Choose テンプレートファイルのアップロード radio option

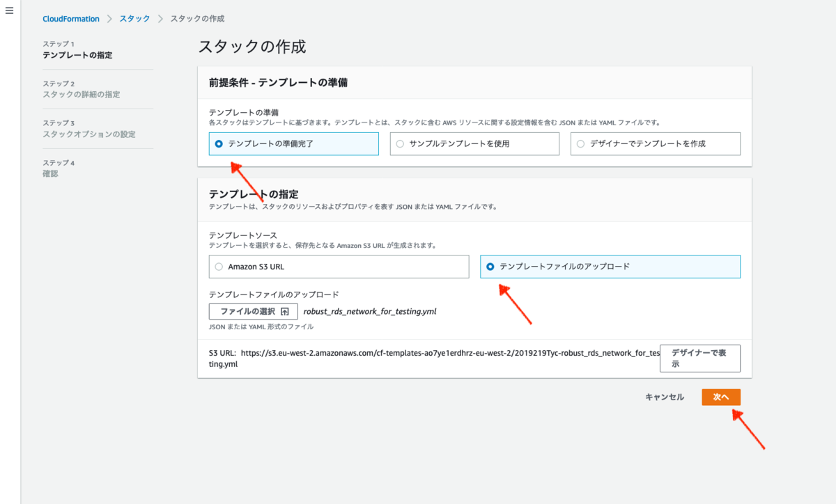point(610,267)
